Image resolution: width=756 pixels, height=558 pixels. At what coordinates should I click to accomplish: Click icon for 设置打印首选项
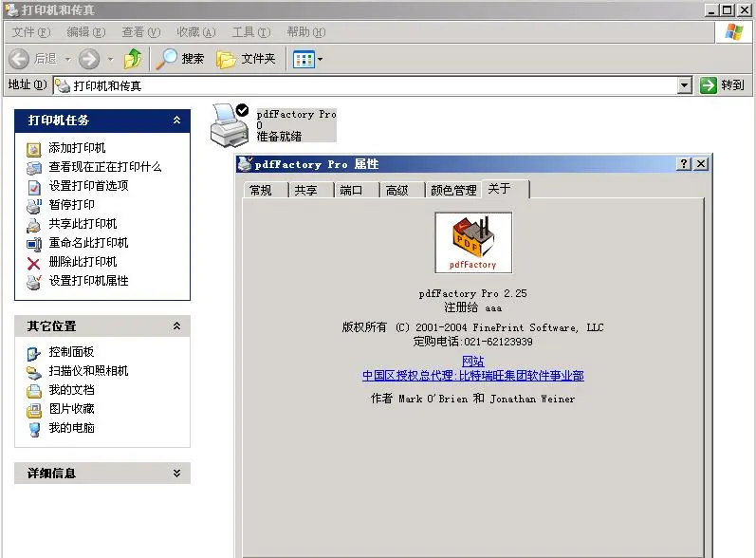click(x=33, y=187)
